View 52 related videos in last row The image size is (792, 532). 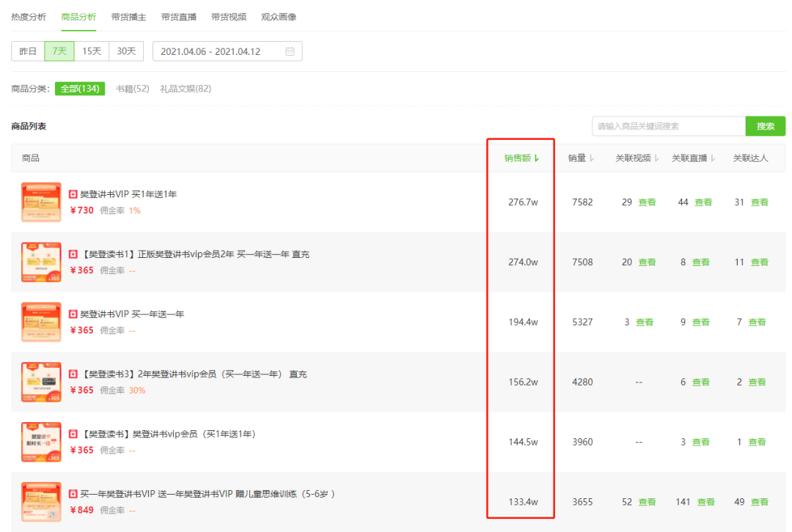647,502
